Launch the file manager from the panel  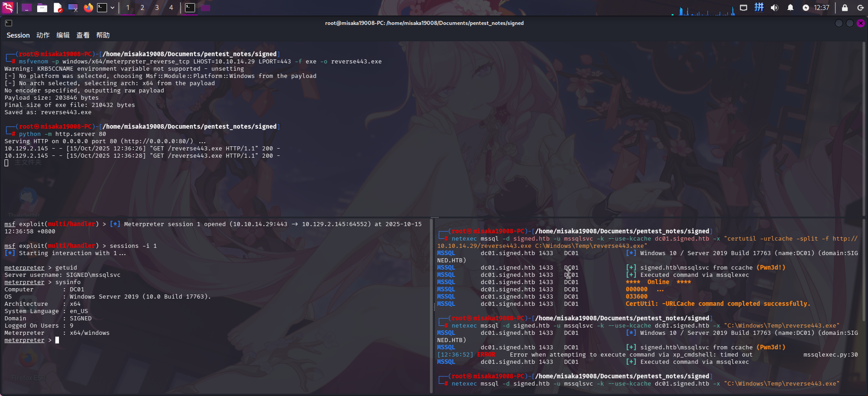coord(42,8)
